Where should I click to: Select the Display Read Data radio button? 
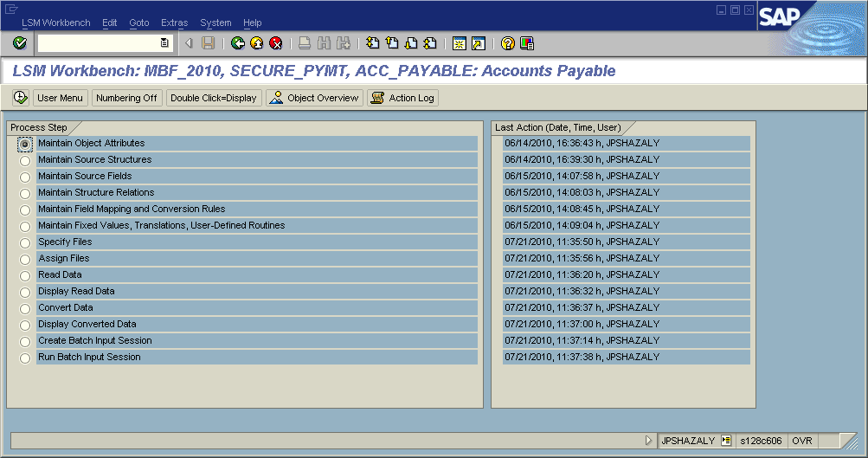(x=25, y=293)
